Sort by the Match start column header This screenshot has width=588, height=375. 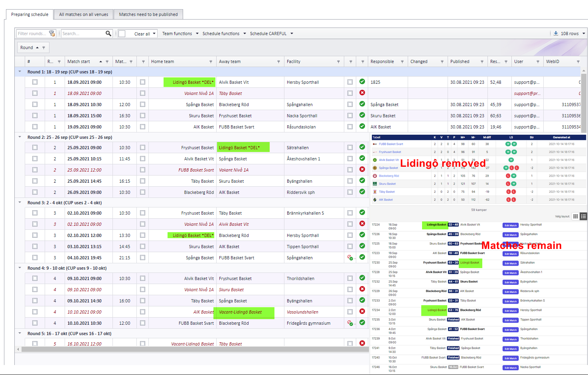[x=79, y=61]
